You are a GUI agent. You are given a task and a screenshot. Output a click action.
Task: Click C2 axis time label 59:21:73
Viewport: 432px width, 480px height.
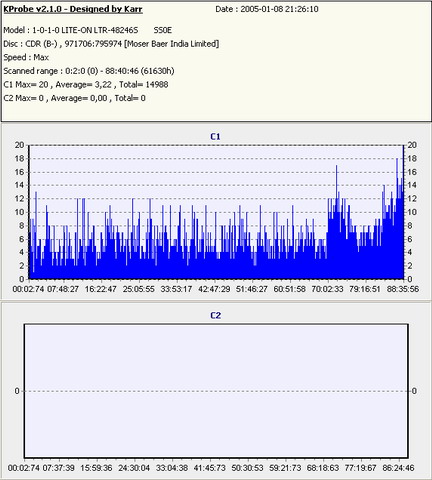(285, 468)
